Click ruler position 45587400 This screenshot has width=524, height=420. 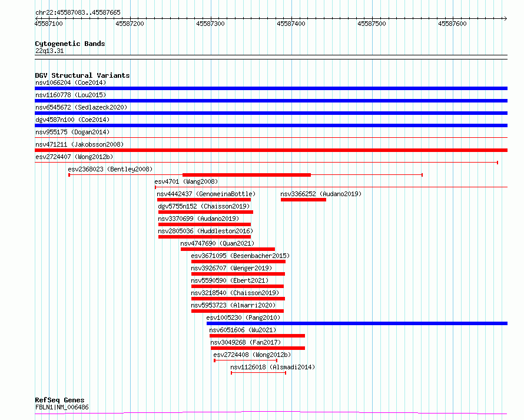[x=291, y=24]
